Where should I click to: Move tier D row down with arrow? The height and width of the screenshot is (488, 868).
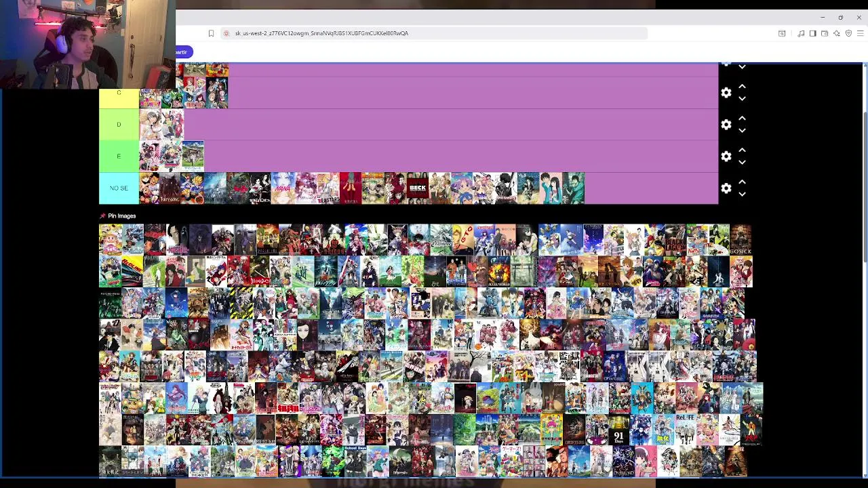742,131
